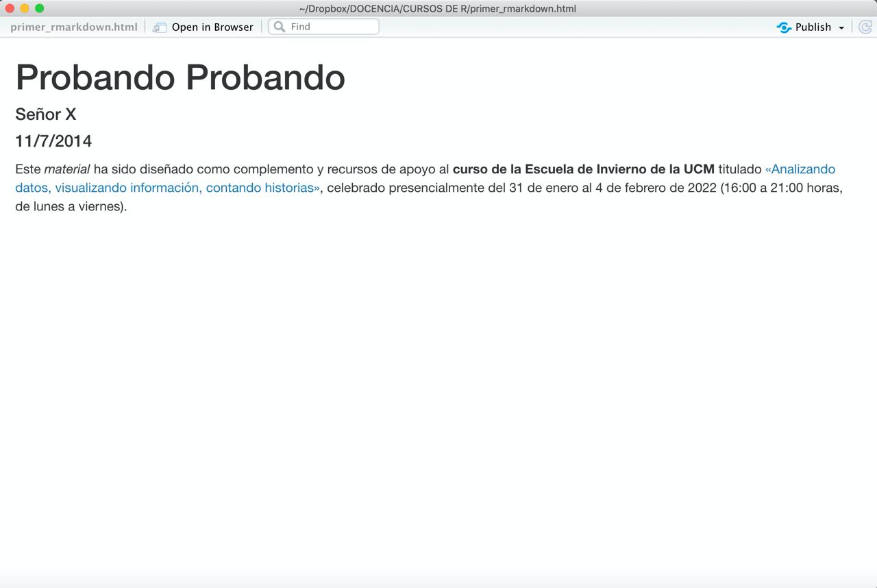Click the Open in Browser window icon

tap(160, 27)
